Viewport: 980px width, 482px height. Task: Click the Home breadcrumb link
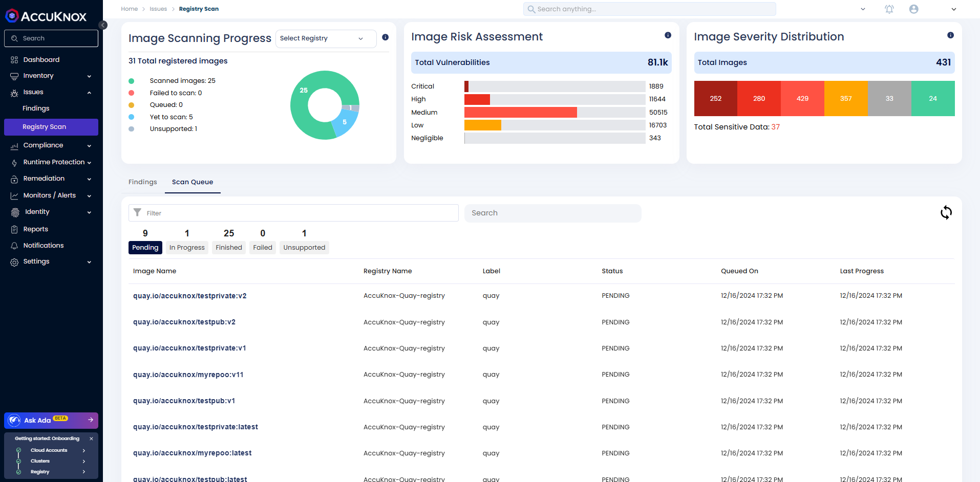click(130, 9)
